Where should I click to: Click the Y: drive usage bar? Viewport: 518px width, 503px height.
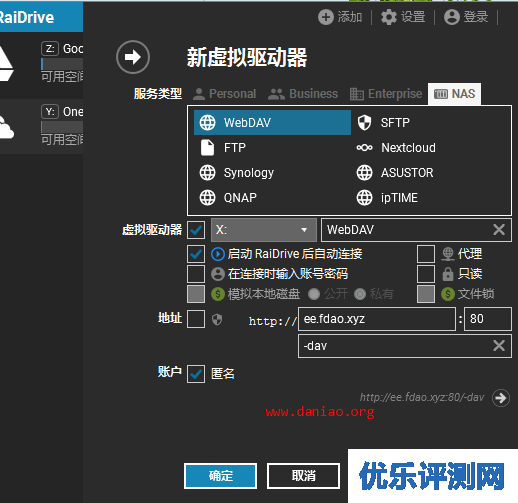tap(62, 127)
